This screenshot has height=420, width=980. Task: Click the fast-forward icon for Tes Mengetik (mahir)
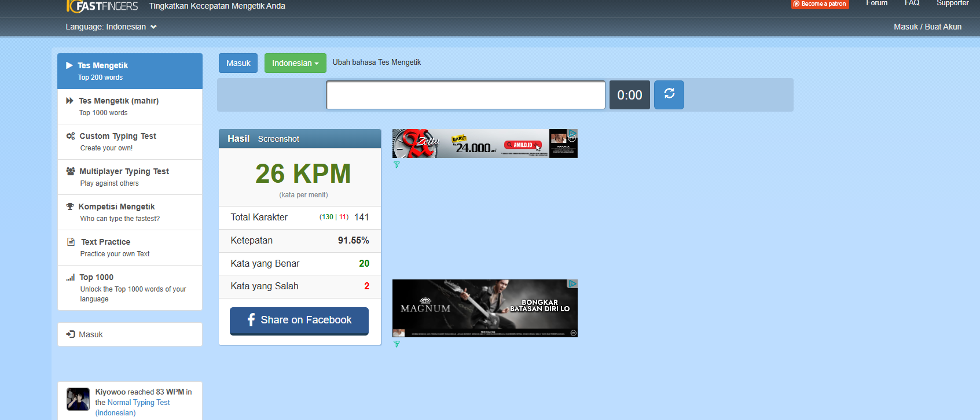(x=70, y=101)
